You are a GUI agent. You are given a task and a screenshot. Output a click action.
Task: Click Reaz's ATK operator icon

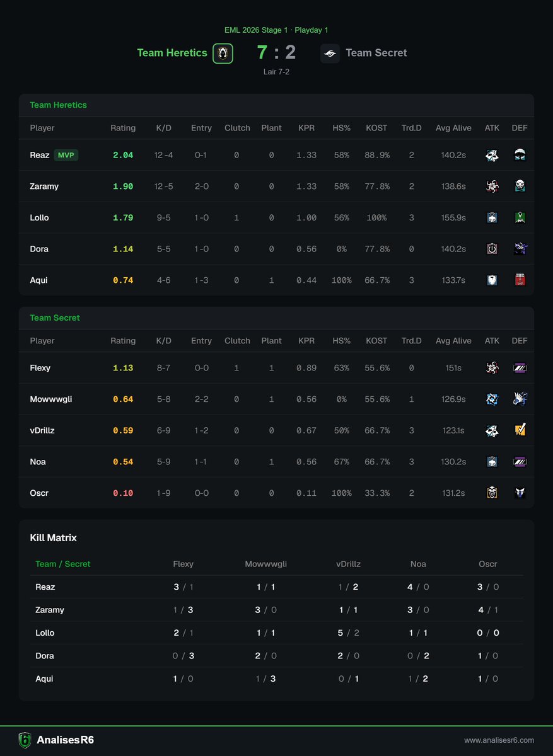(492, 155)
